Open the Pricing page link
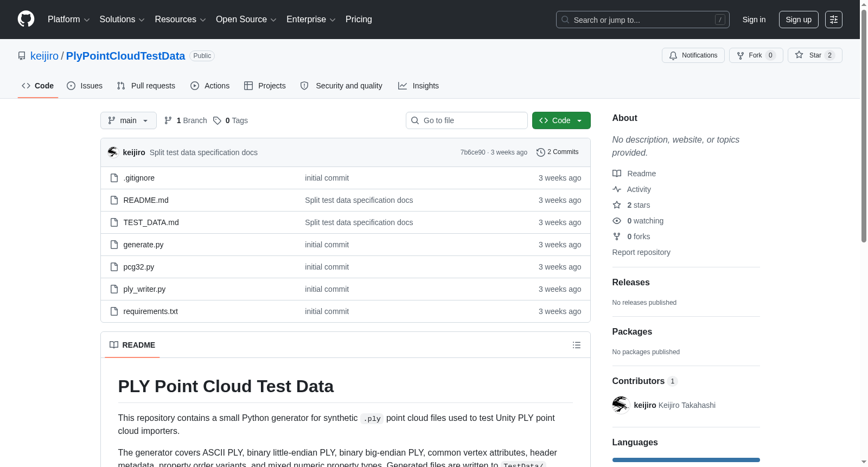 click(359, 20)
